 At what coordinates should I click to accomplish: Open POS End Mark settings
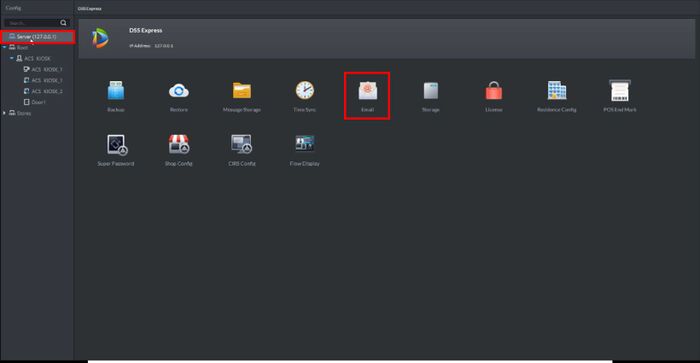pos(620,96)
